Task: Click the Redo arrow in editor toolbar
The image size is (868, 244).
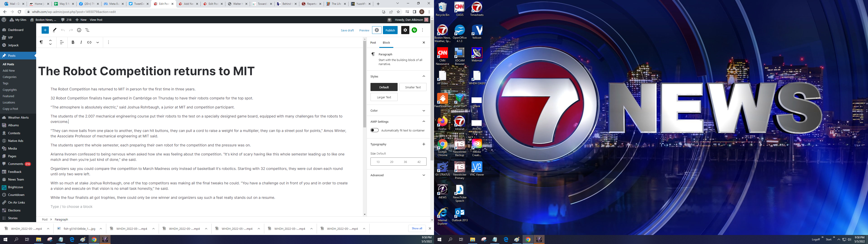Action: (x=71, y=30)
